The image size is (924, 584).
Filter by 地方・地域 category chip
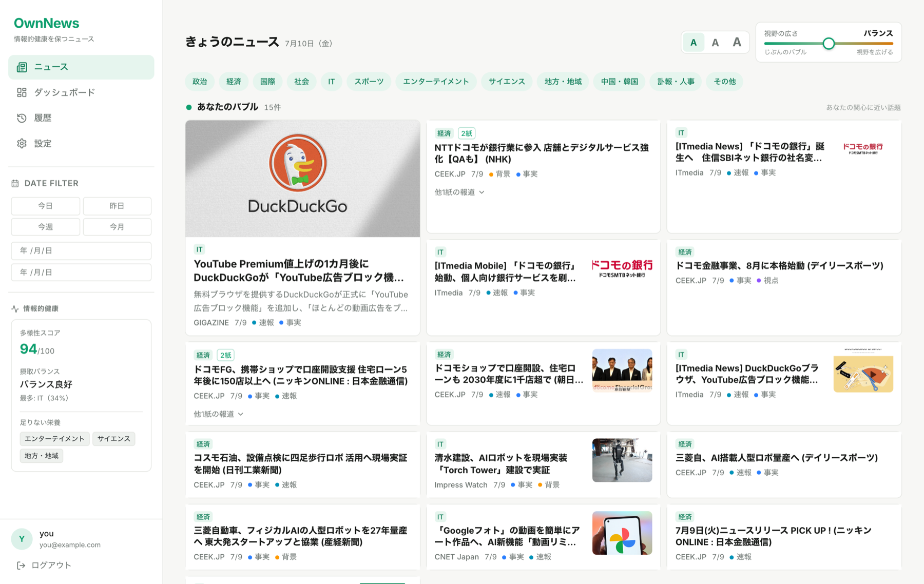tap(563, 82)
